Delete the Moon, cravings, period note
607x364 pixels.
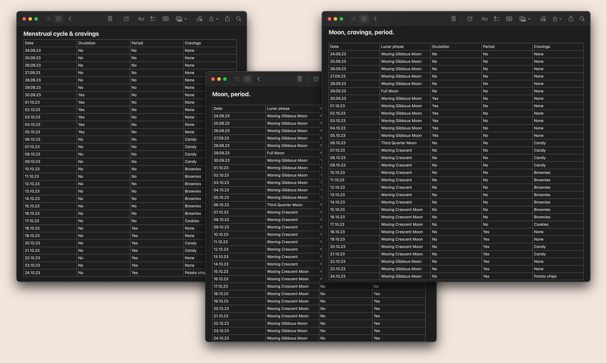click(454, 19)
